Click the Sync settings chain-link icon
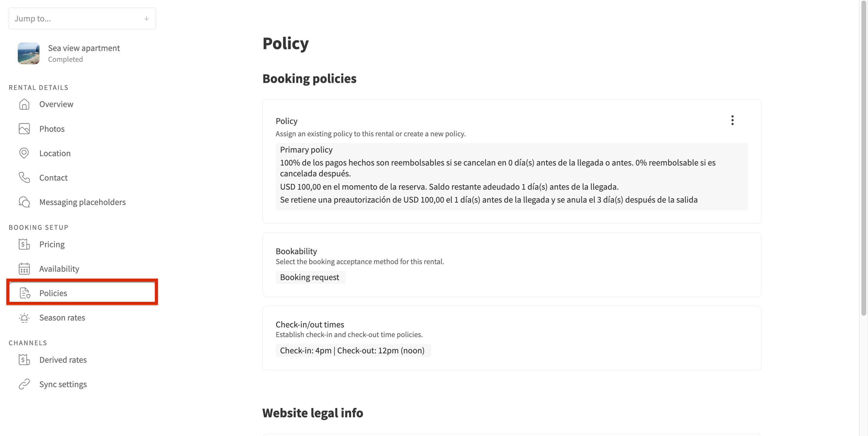The image size is (868, 436). coord(24,384)
